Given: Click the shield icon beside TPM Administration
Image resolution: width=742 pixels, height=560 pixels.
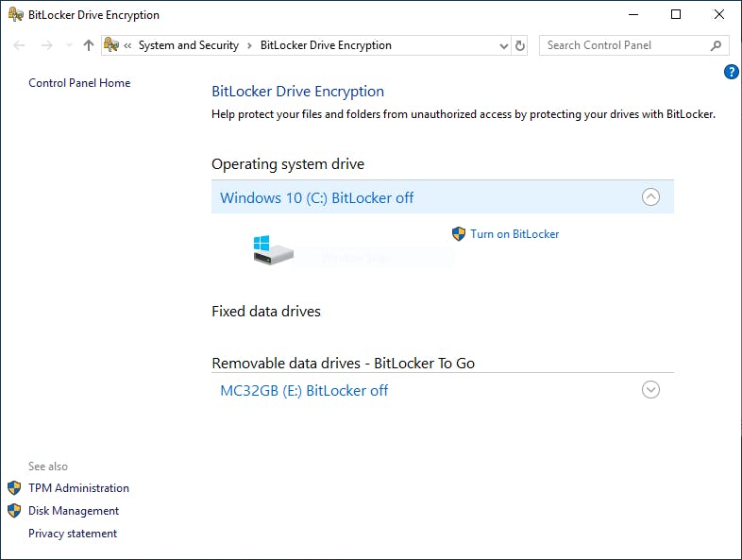Looking at the screenshot, I should 14,488.
